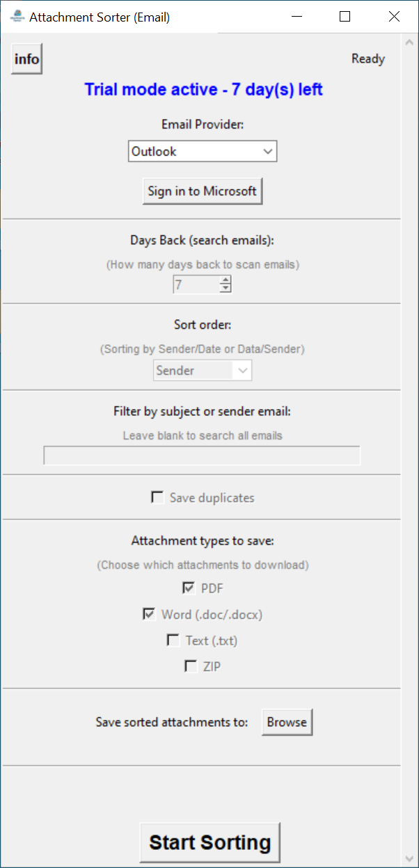Image resolution: width=419 pixels, height=868 pixels.
Task: Click Browse to choose save folder
Action: (287, 722)
